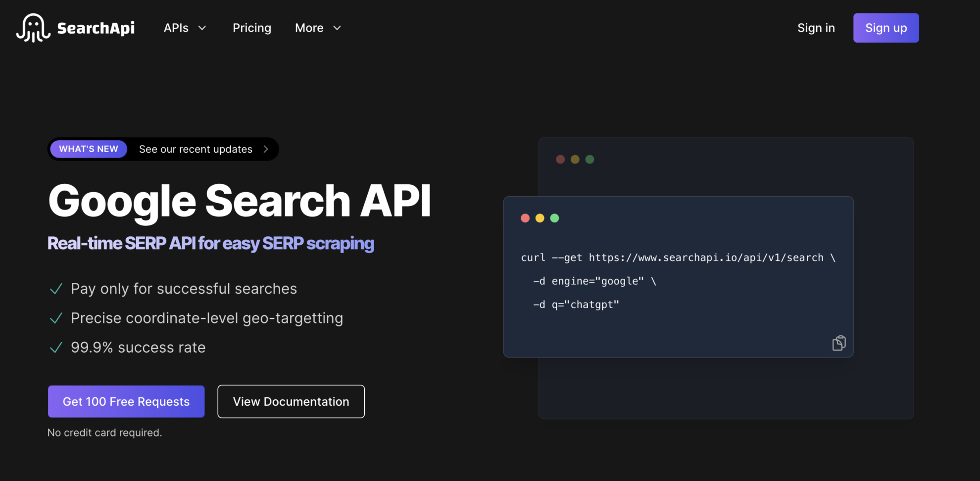980x481 pixels.
Task: Click the curl command text in the terminal
Action: click(x=678, y=258)
